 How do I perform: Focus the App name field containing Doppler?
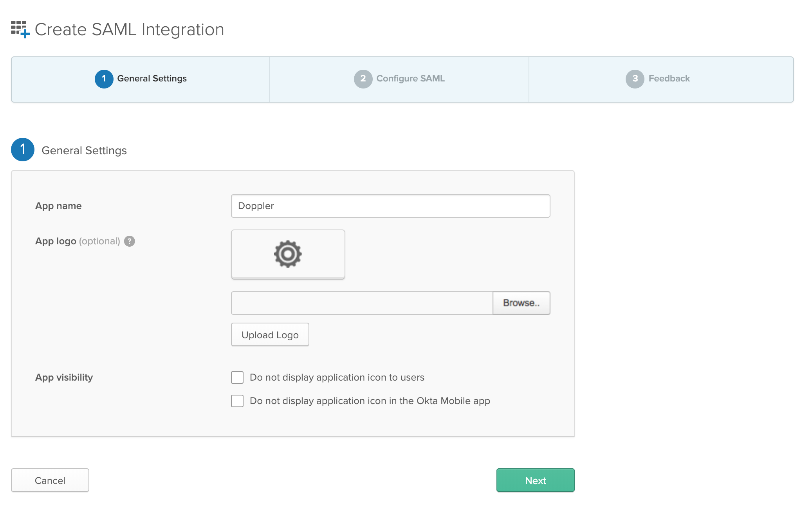(x=390, y=206)
